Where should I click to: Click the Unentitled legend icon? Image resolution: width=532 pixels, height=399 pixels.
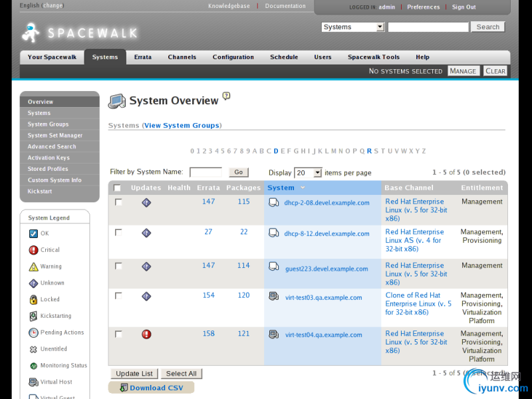33,349
